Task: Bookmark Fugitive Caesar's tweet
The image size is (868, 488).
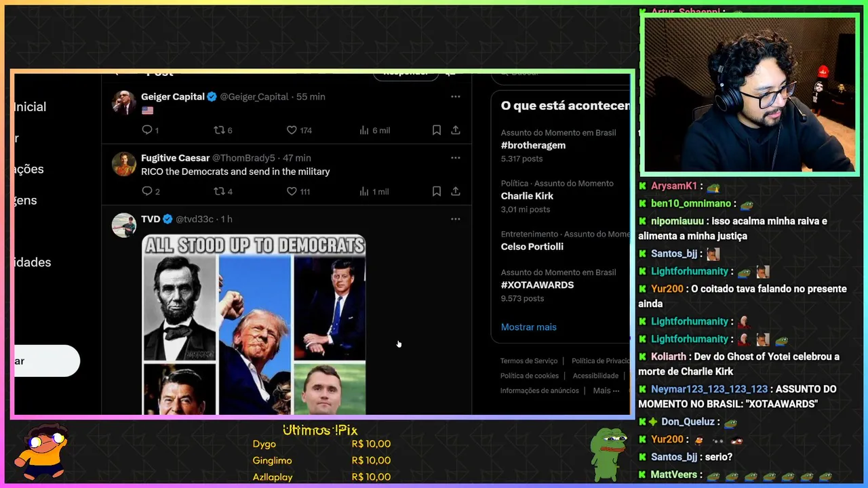Action: pyautogui.click(x=437, y=191)
